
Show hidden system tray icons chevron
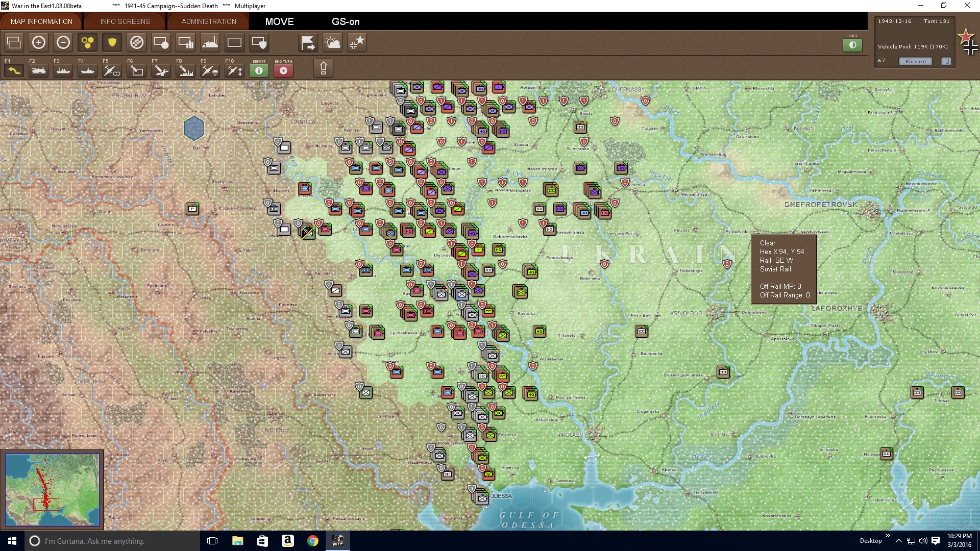pyautogui.click(x=899, y=541)
